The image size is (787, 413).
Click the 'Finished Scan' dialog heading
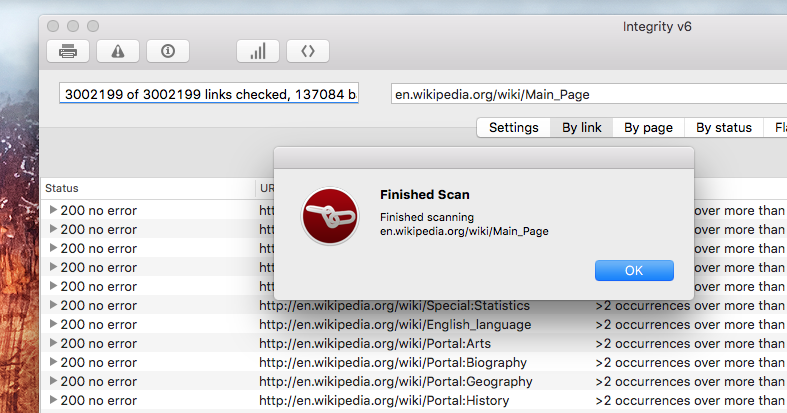coord(425,195)
